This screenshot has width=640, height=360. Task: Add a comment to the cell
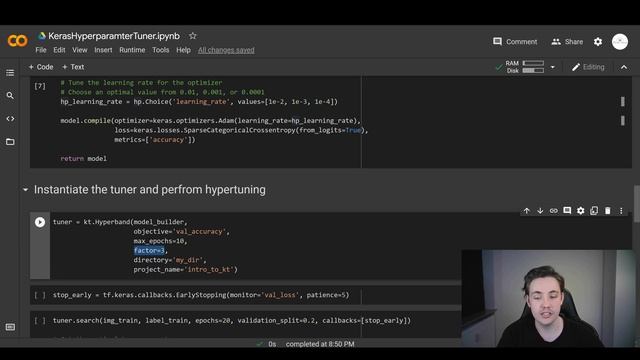(x=567, y=211)
